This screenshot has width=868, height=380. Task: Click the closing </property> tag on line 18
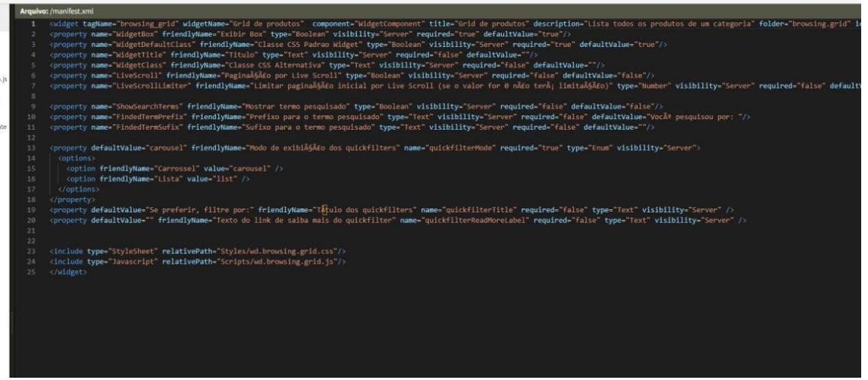[72, 199]
